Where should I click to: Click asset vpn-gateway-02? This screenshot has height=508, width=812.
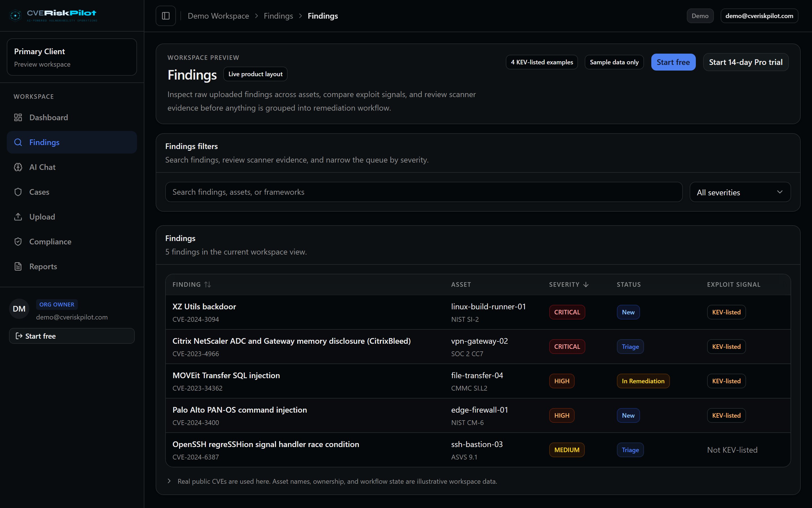[x=480, y=341]
